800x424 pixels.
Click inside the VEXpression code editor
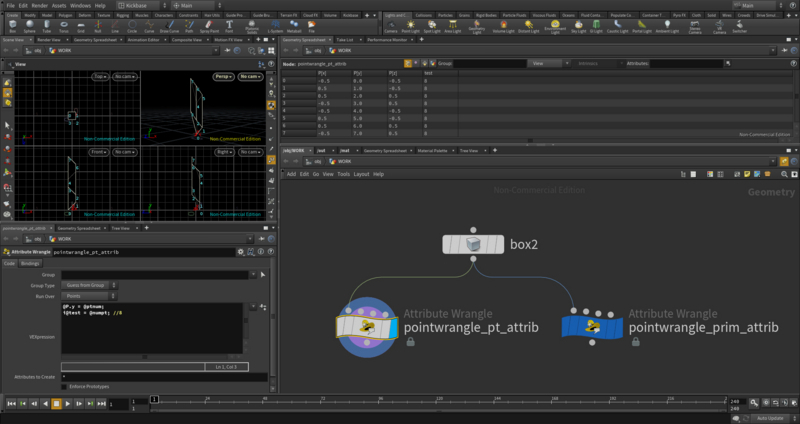click(x=152, y=328)
